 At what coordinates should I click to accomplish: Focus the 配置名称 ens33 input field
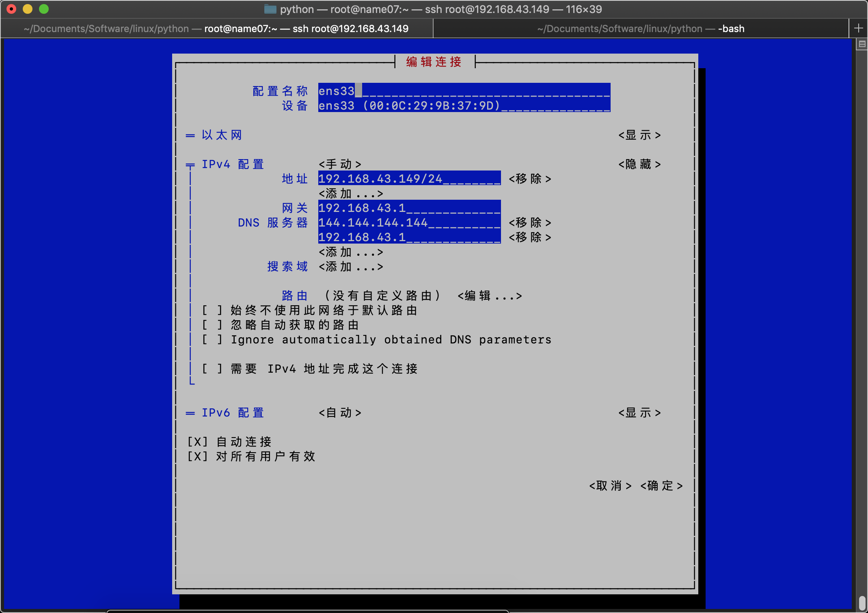coord(464,91)
